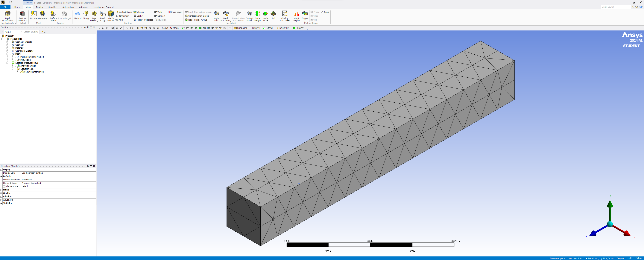Select Patch Conforming Method in tree
Screen dimensions: 644x260
point(32,57)
